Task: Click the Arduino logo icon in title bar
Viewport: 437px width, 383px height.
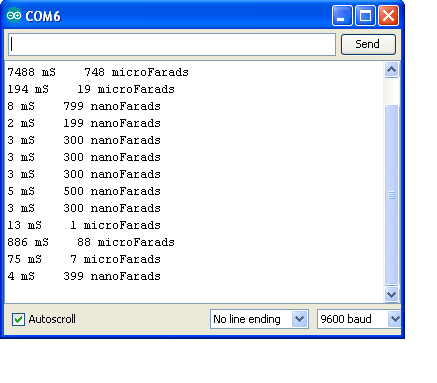Action: (x=14, y=16)
